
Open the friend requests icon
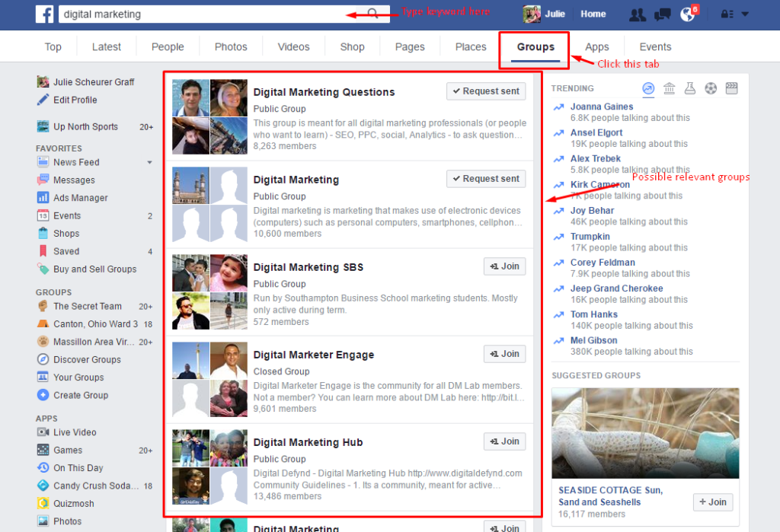pyautogui.click(x=638, y=14)
